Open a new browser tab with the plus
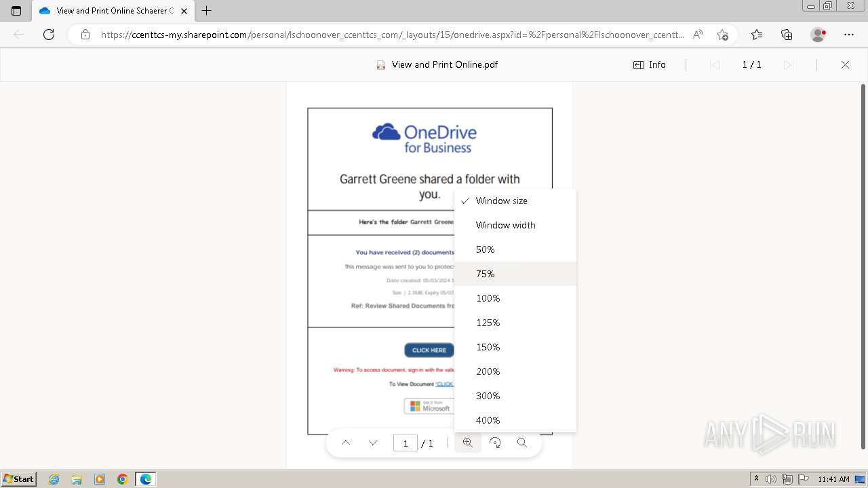The width and height of the screenshot is (868, 488). point(207,11)
